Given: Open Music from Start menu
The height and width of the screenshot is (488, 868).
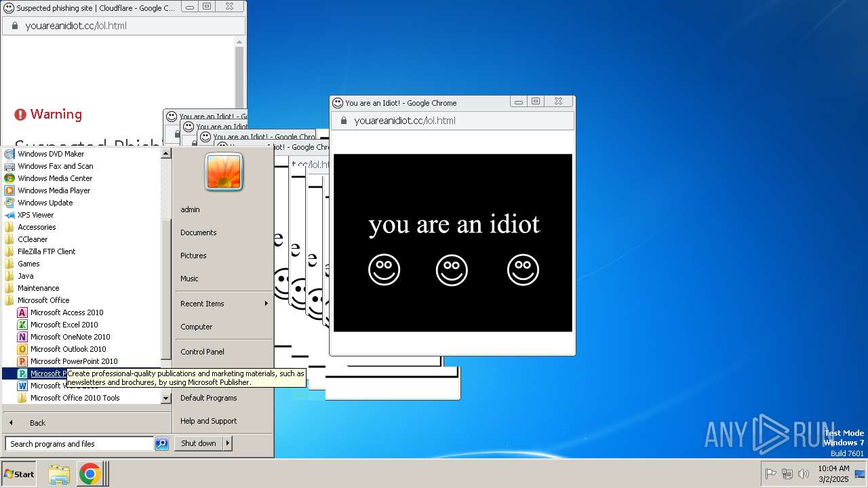Looking at the screenshot, I should pyautogui.click(x=189, y=279).
